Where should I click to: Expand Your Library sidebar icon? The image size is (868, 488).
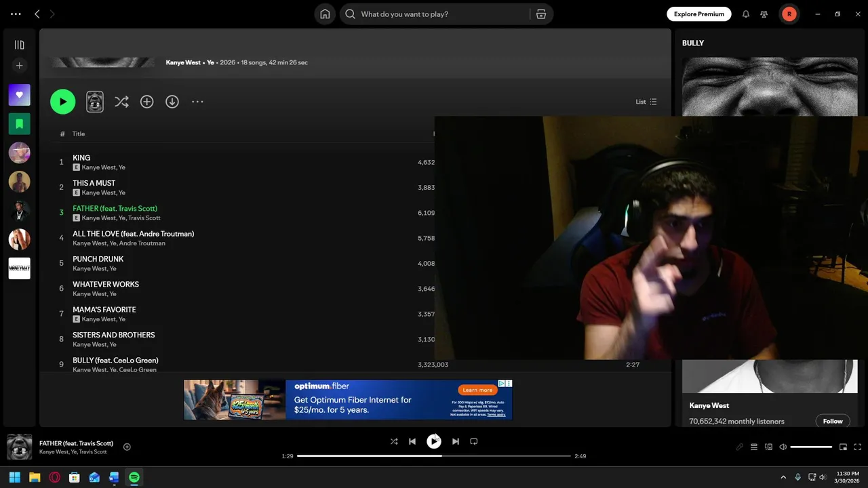pyautogui.click(x=19, y=45)
